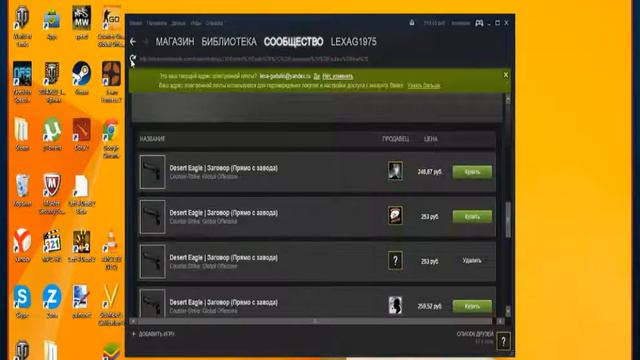Viewport: 640px width, 360px height.
Task: Launch Skype from the desktop
Action: click(22, 297)
